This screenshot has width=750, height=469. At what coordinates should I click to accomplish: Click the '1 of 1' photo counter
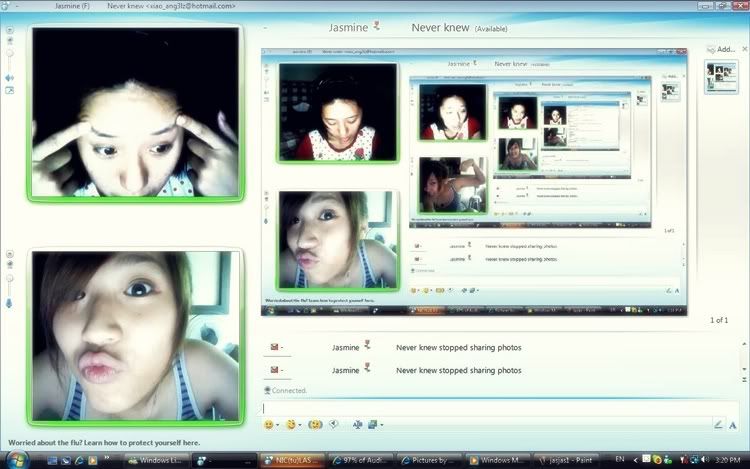point(719,320)
